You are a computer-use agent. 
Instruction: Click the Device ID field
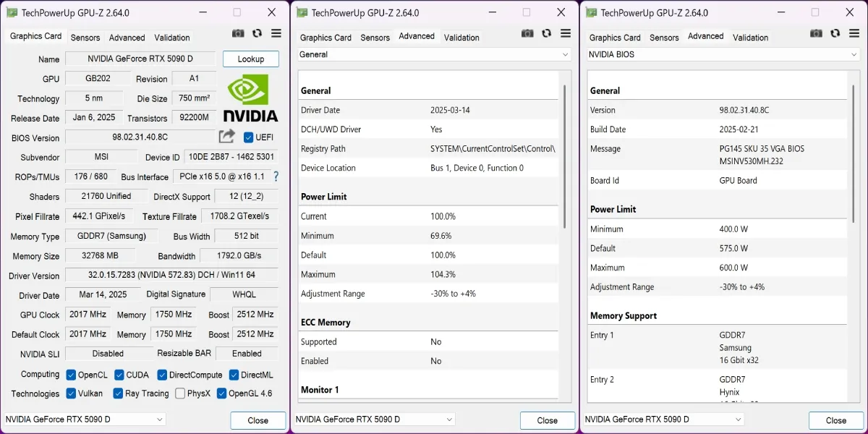click(x=231, y=157)
